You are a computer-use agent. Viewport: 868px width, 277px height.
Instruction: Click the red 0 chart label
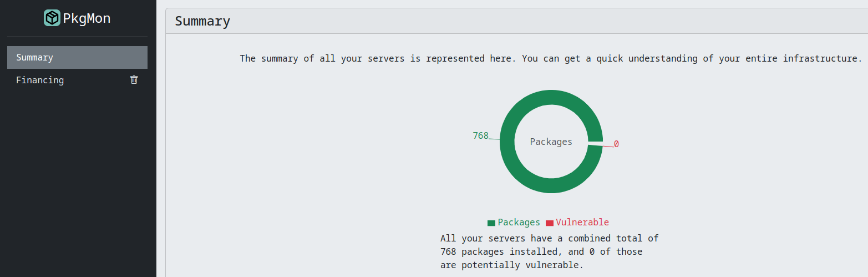pyautogui.click(x=616, y=144)
